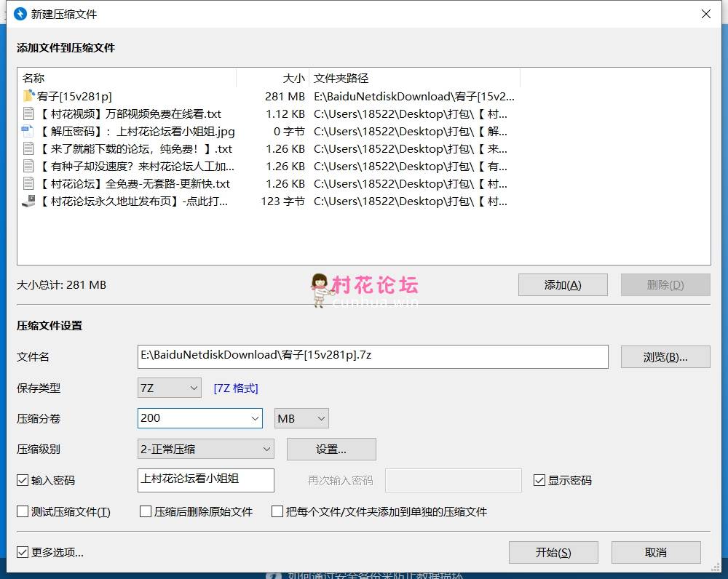Click the jpg image icon for 【解压密码】
This screenshot has height=579, width=728.
pos(28,132)
